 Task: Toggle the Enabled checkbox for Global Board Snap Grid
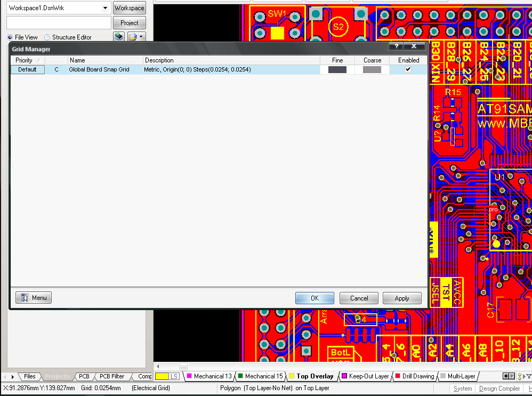(x=408, y=69)
